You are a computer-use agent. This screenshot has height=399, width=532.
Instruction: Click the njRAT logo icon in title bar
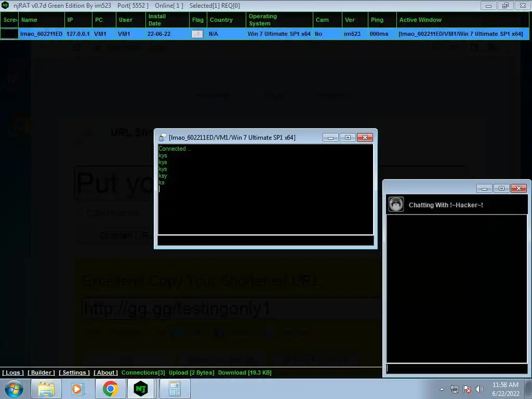(x=5, y=5)
